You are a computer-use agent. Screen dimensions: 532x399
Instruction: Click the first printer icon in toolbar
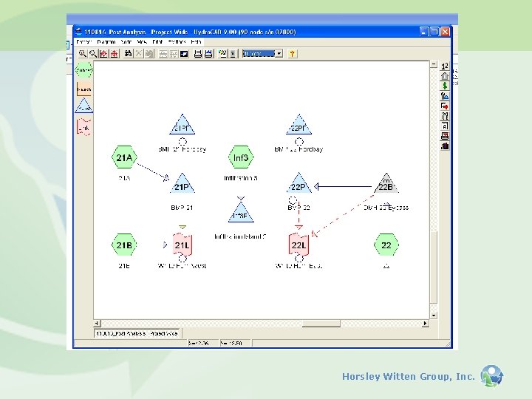198,54
